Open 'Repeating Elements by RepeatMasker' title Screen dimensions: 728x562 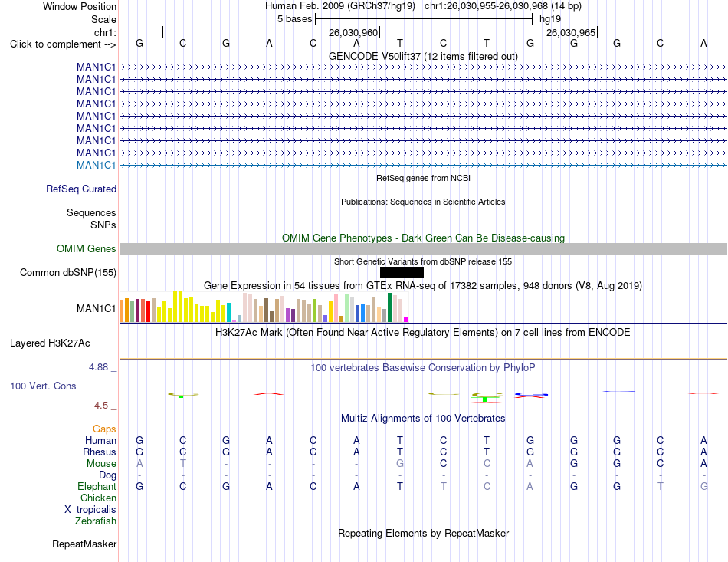tap(423, 533)
